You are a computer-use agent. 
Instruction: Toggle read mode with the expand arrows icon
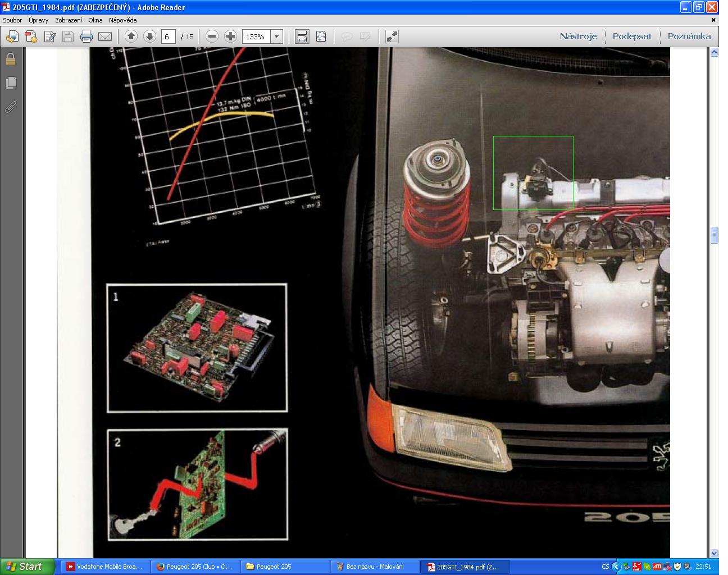tap(392, 36)
